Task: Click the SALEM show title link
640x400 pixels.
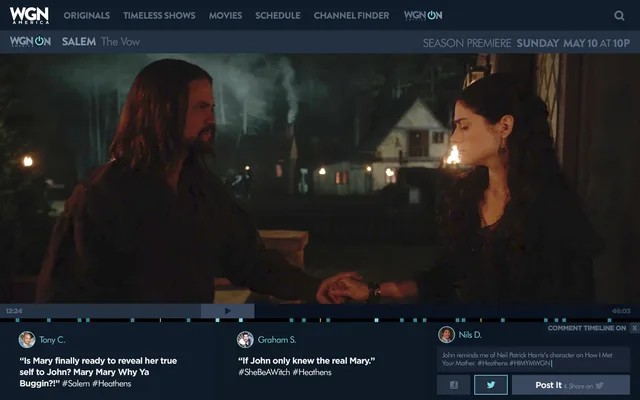Action: [x=79, y=42]
